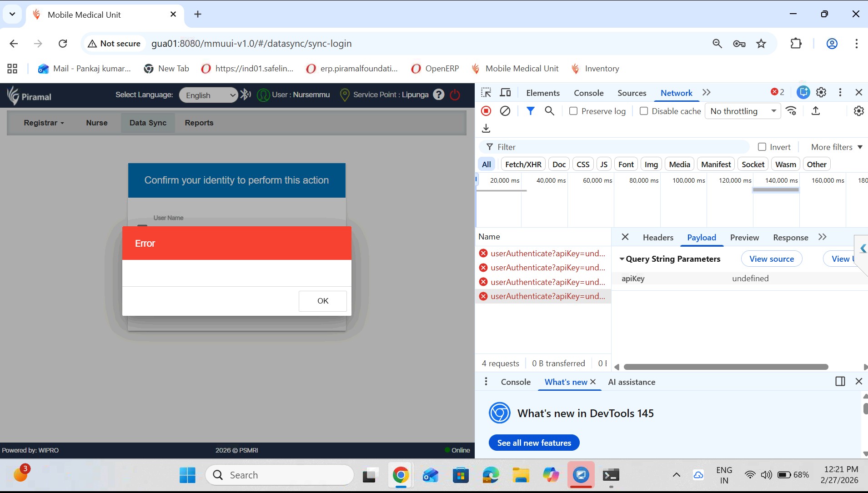Image resolution: width=868 pixels, height=493 pixels.
Task: Check the Disable cache checkbox
Action: (644, 111)
